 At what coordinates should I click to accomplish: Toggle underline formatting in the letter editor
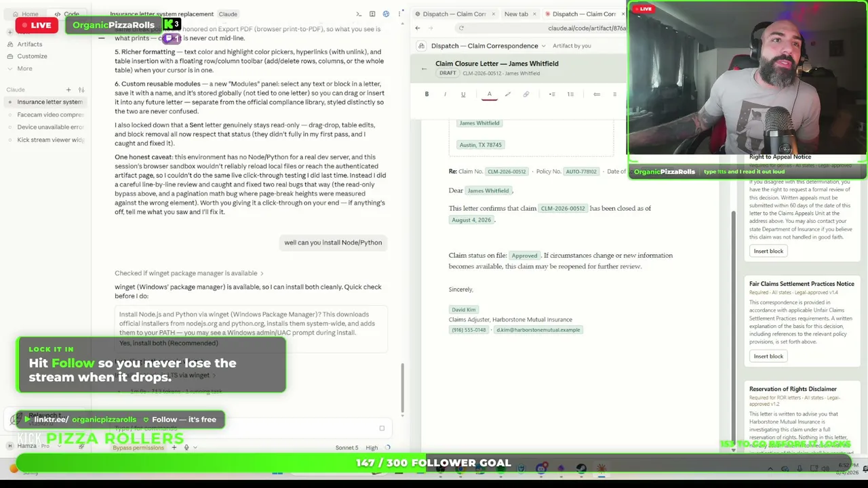(x=463, y=94)
